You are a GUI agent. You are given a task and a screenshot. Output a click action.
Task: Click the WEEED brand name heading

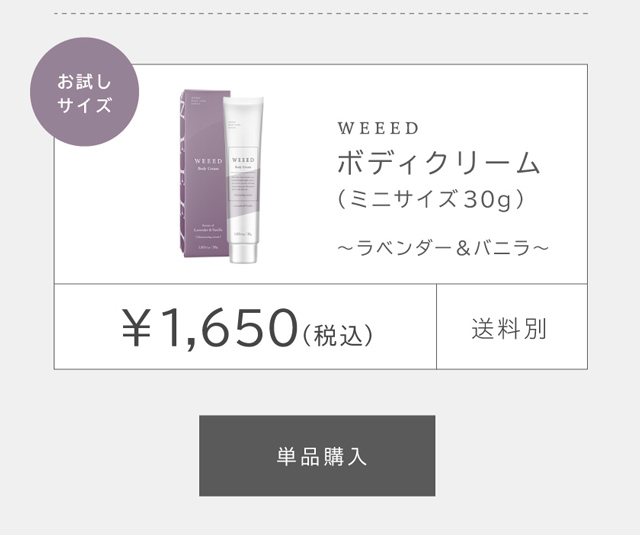[x=378, y=129]
